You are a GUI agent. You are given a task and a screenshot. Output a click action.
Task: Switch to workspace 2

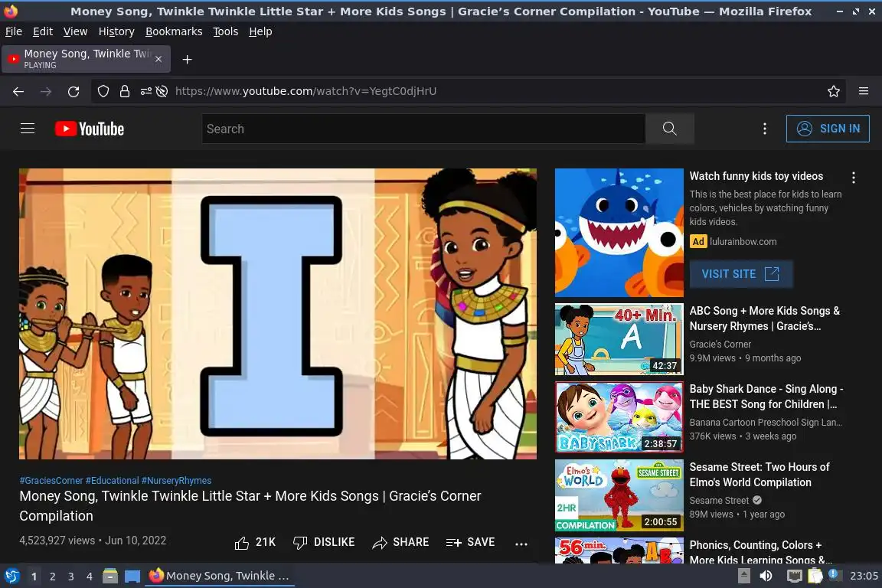[x=52, y=577]
